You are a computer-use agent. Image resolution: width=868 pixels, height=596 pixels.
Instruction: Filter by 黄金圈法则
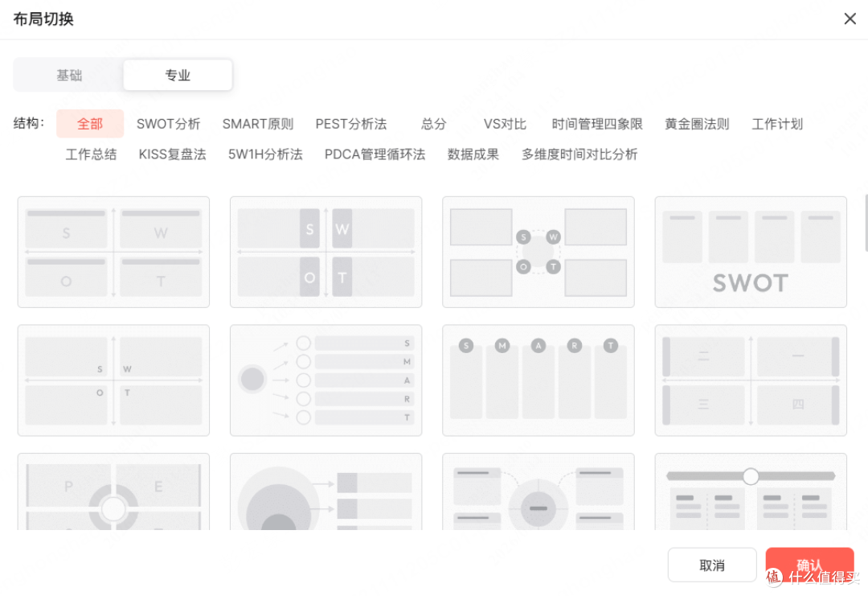(697, 124)
